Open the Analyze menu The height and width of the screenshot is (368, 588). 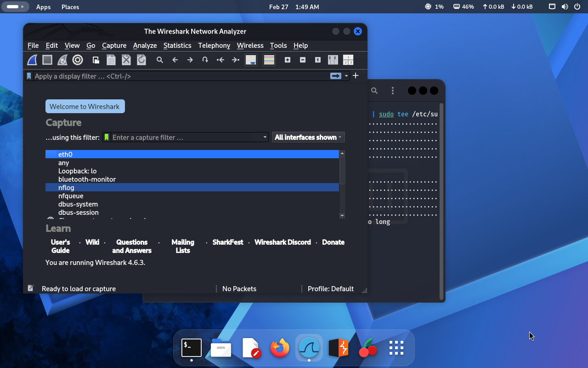145,46
